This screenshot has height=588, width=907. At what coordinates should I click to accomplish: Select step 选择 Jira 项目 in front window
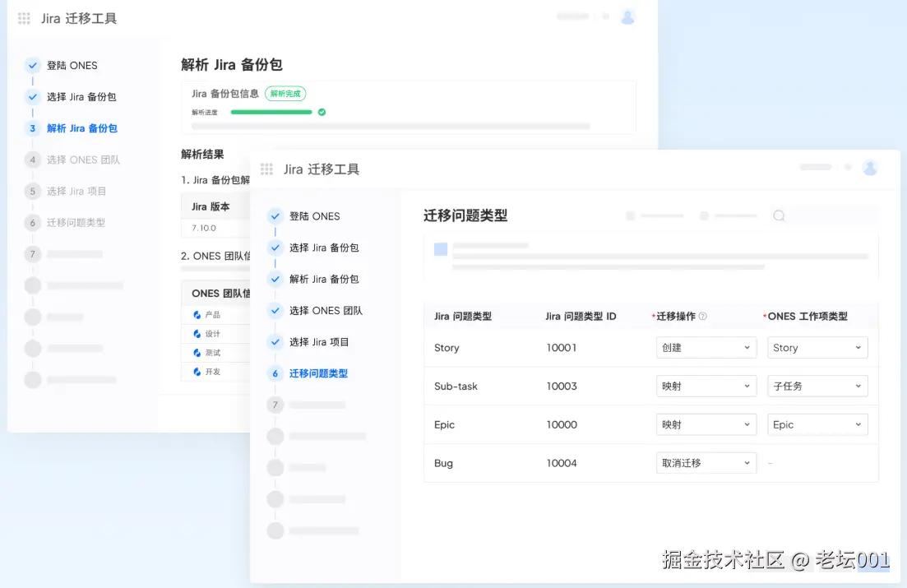pos(319,342)
